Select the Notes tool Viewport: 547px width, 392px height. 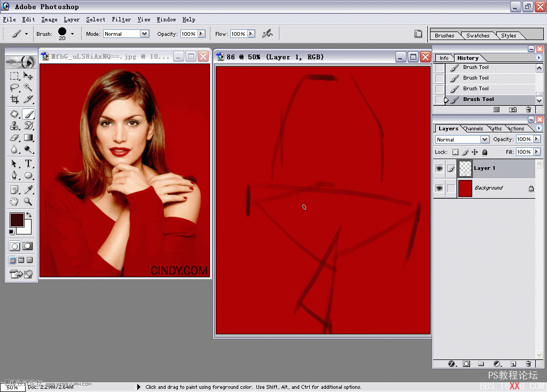point(14,190)
